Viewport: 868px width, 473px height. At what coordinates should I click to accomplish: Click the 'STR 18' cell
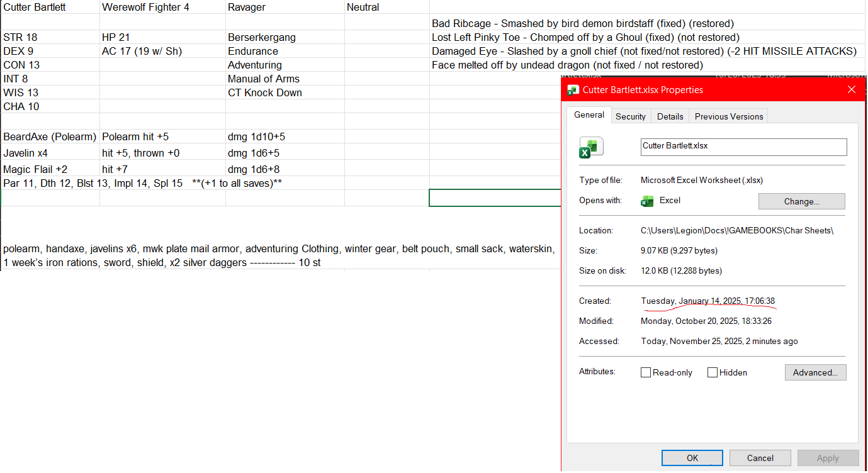coord(50,38)
